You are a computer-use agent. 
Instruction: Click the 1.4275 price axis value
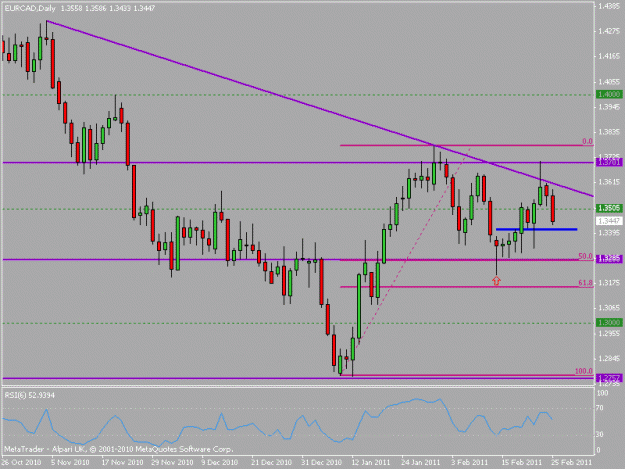click(609, 31)
